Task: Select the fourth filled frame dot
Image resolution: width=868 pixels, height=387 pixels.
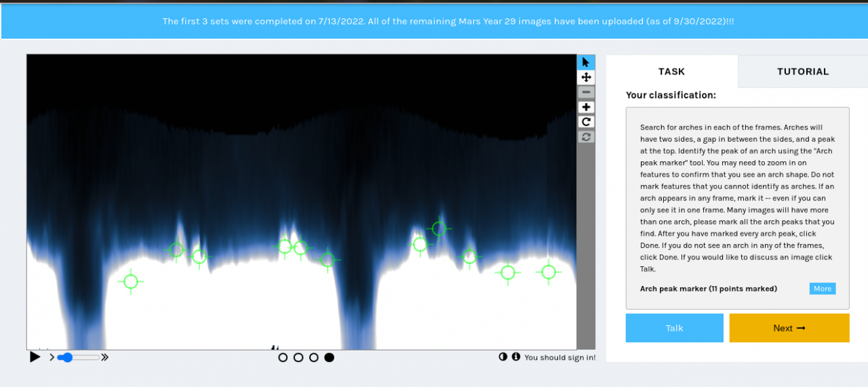Action: pos(329,357)
